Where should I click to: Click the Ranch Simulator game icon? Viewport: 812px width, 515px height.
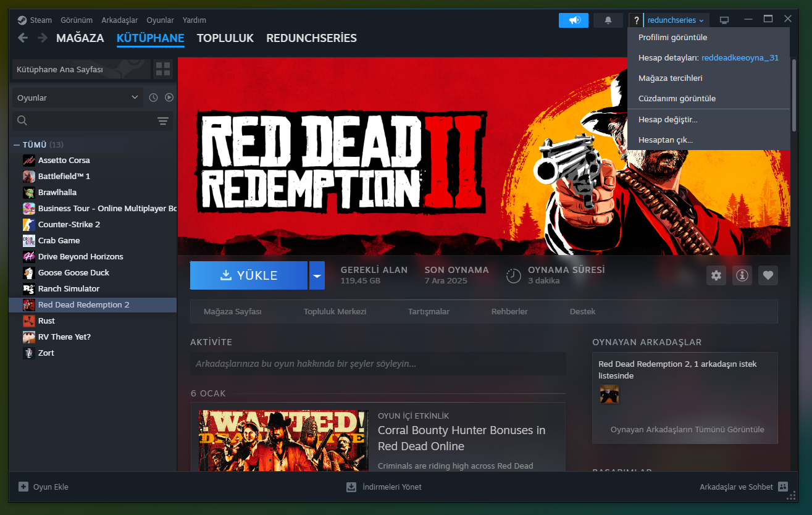click(x=29, y=288)
